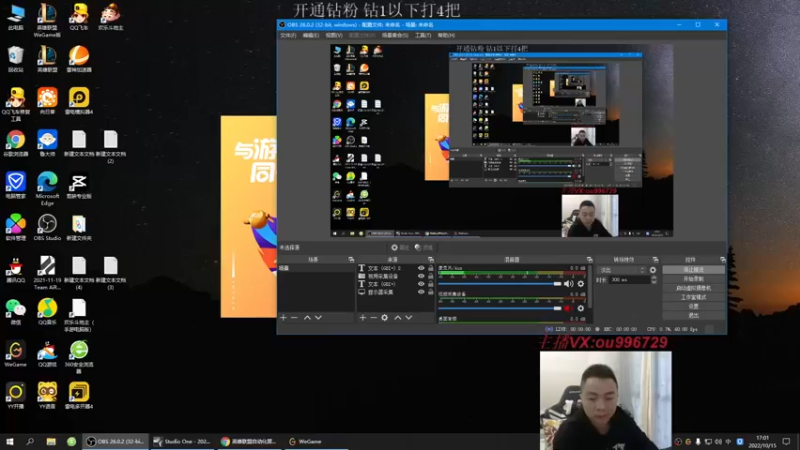Screen dimensions: 800x450
Task: Move scene up in Scenes panel
Action: [x=307, y=318]
